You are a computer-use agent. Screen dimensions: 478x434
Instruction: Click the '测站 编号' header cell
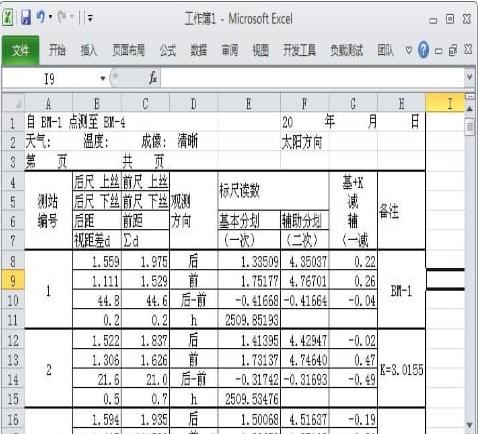point(48,210)
